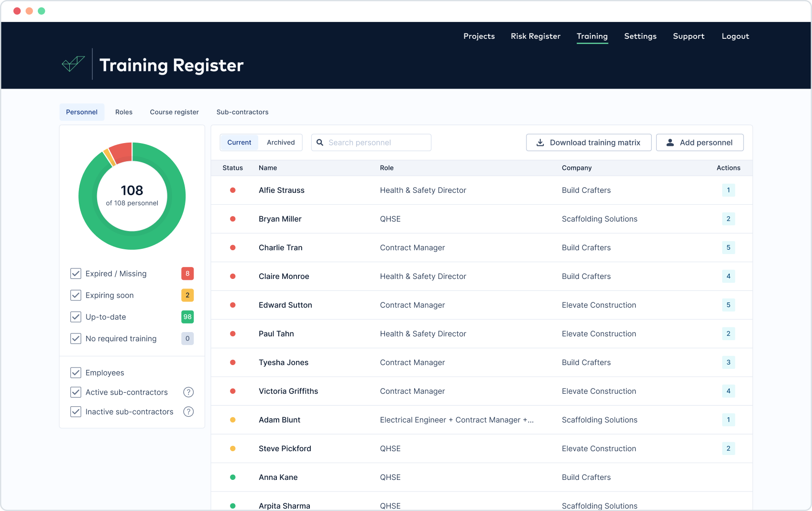This screenshot has width=812, height=511.
Task: Click the yellow status dot for Steve Pickford
Action: tap(233, 448)
